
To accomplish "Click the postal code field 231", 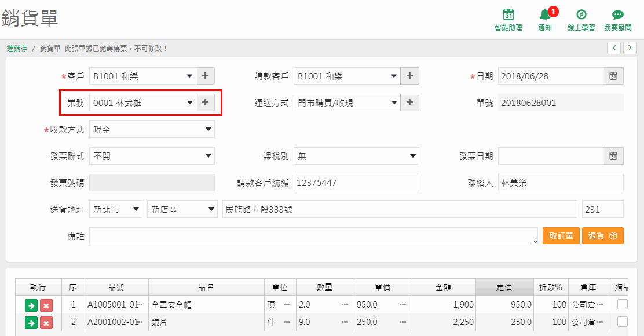I will tap(603, 210).
